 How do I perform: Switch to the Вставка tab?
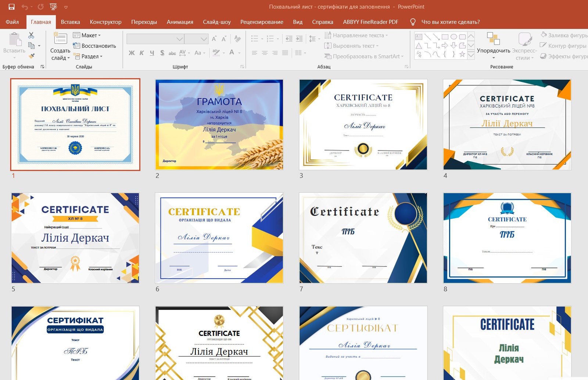(x=70, y=22)
